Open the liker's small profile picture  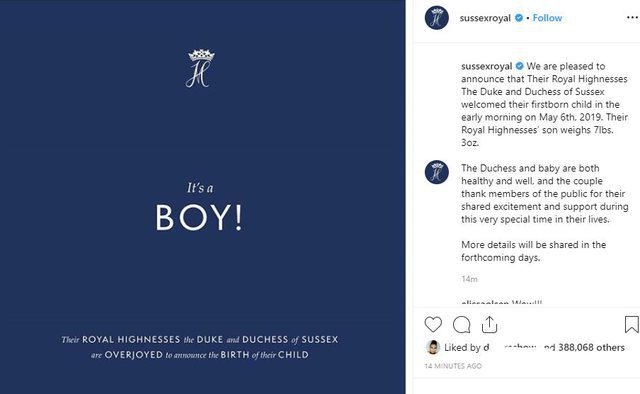point(433,347)
